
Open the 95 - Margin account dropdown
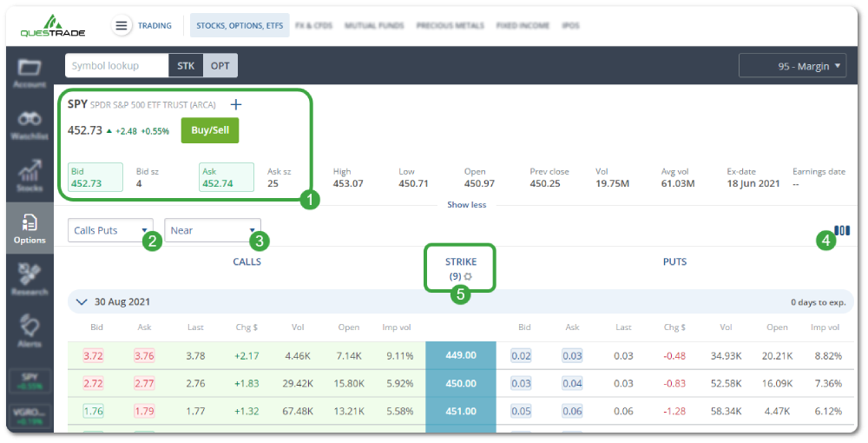(x=792, y=66)
